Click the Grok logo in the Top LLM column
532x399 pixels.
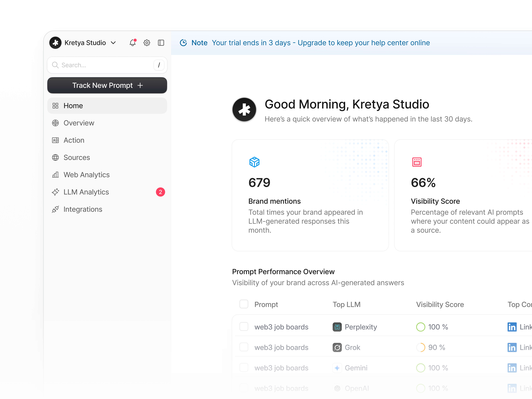(337, 347)
